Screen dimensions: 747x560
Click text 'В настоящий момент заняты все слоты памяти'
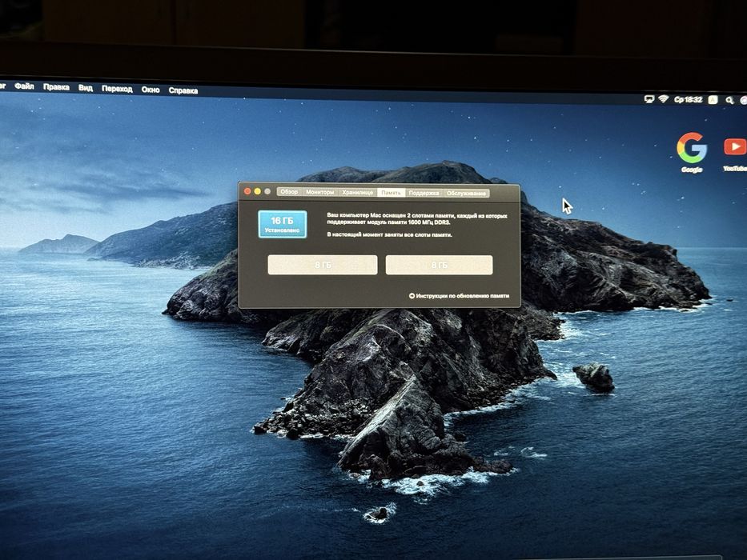(390, 234)
